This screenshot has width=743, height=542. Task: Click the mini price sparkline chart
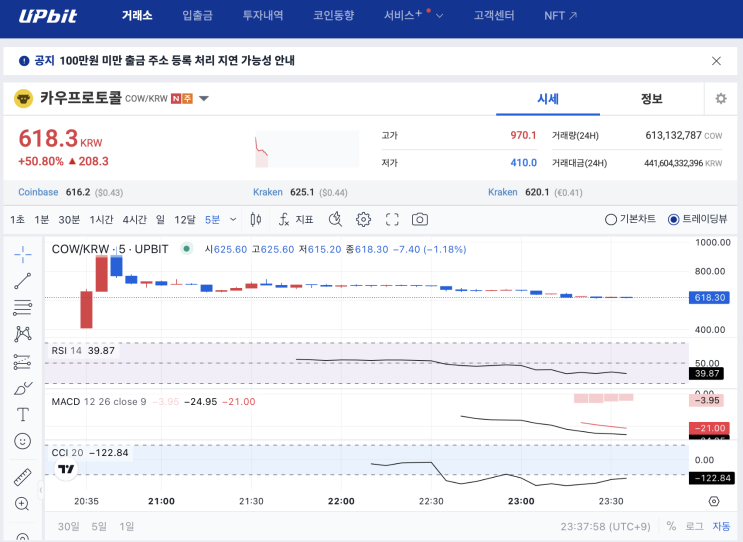(x=307, y=149)
